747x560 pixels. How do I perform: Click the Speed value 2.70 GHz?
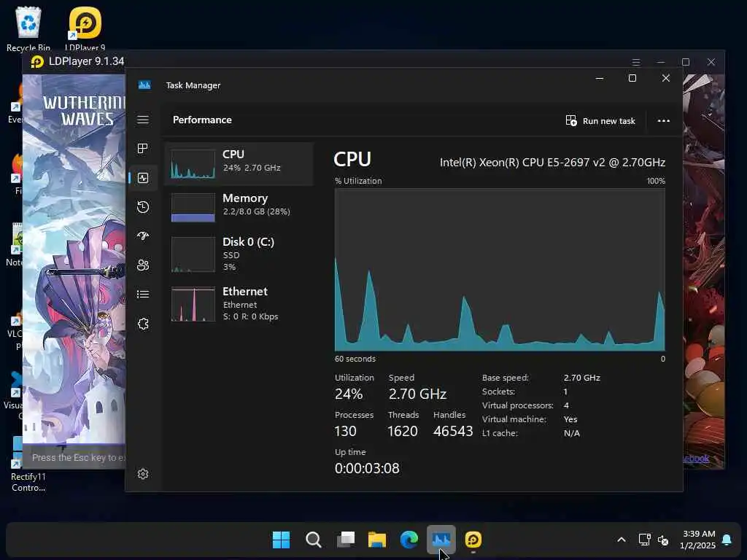417,394
